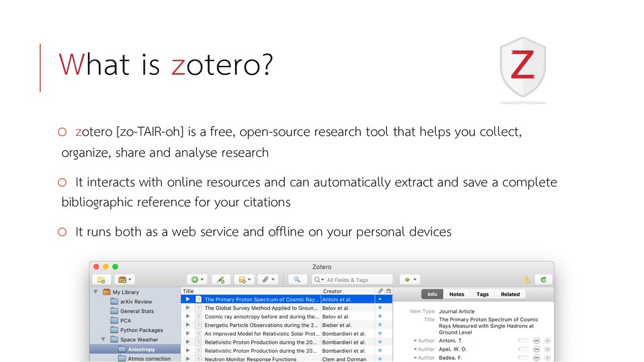
Task: Select the General Stats collection
Action: pyautogui.click(x=135, y=311)
